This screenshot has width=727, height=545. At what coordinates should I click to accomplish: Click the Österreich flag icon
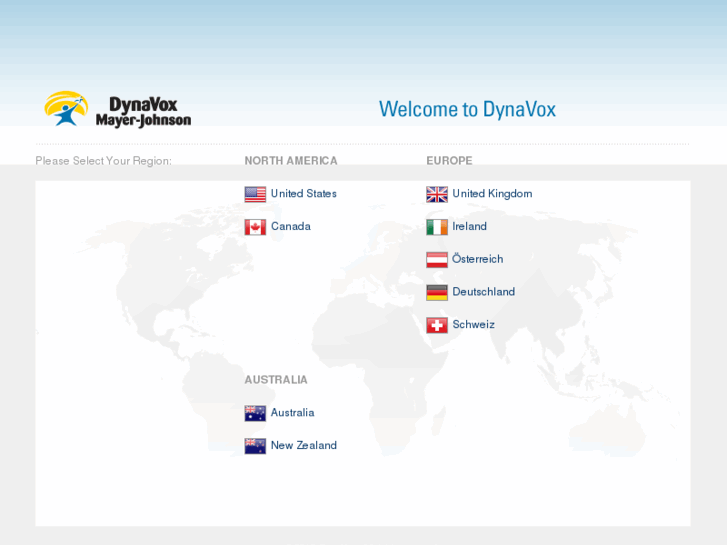pos(437,260)
